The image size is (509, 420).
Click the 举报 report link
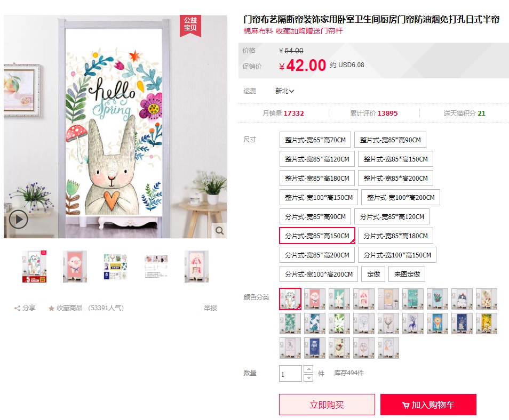tap(210, 308)
